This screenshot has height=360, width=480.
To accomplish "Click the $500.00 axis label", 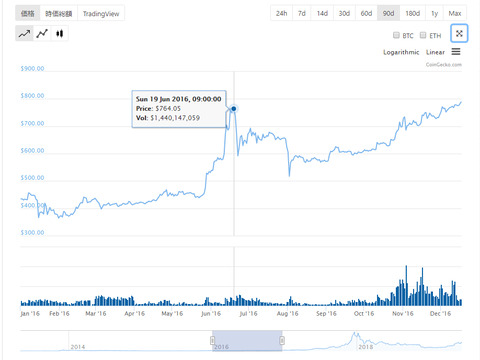I will (x=32, y=178).
